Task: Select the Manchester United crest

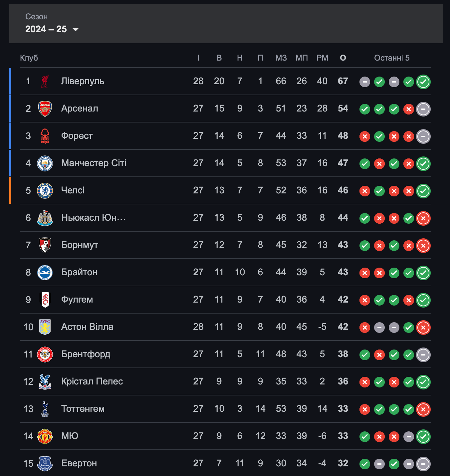Action: coord(45,436)
